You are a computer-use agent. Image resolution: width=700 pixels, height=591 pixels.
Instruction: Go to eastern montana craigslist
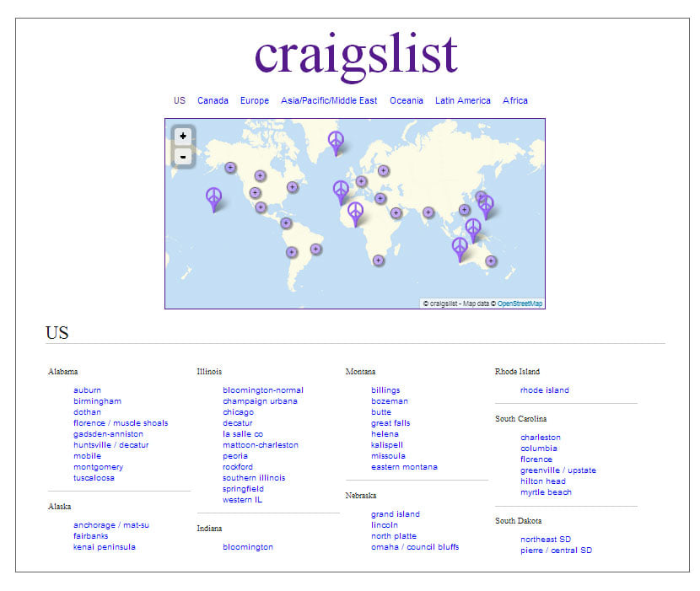tap(404, 467)
